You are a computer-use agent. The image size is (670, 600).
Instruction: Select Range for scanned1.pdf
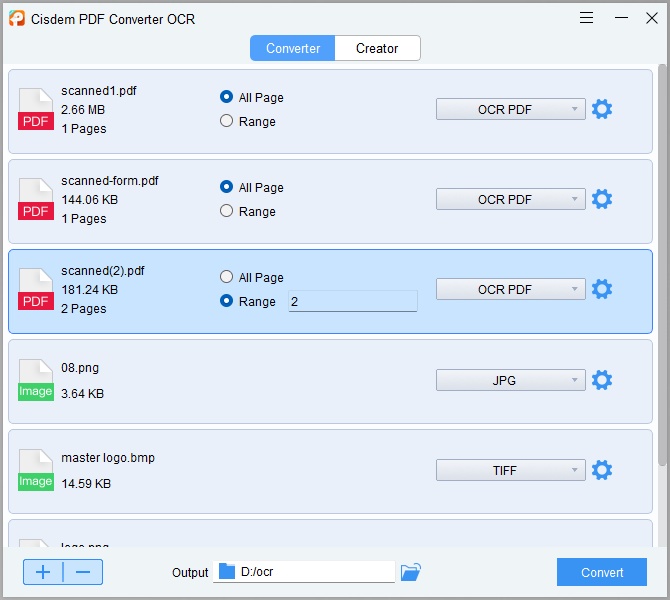click(248, 121)
